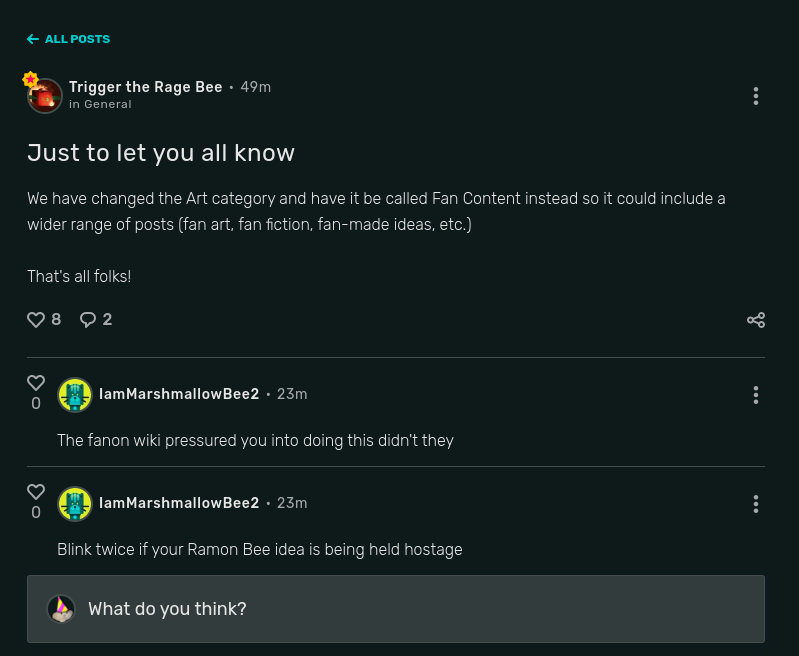Expand the fanon wiki comment's options menu
799x656 pixels.
[756, 395]
